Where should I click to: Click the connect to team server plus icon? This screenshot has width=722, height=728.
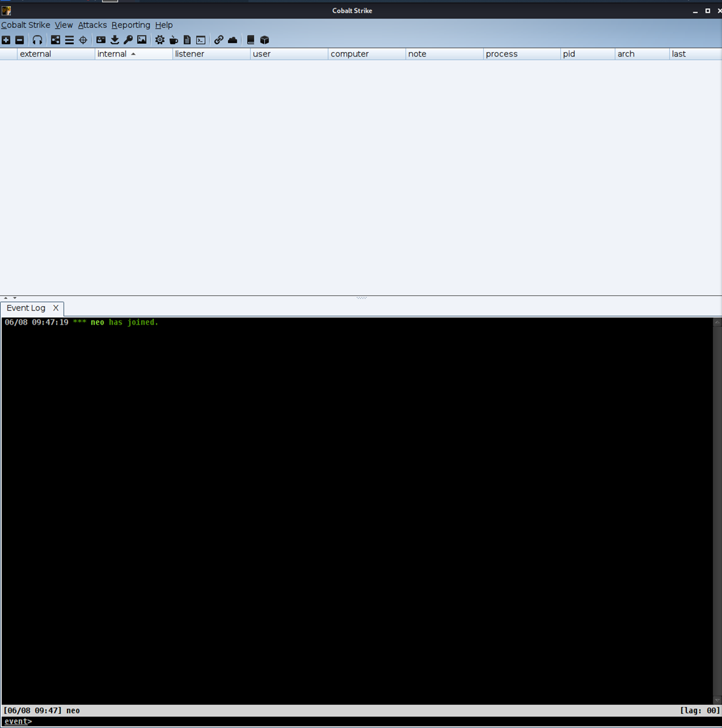[x=6, y=40]
